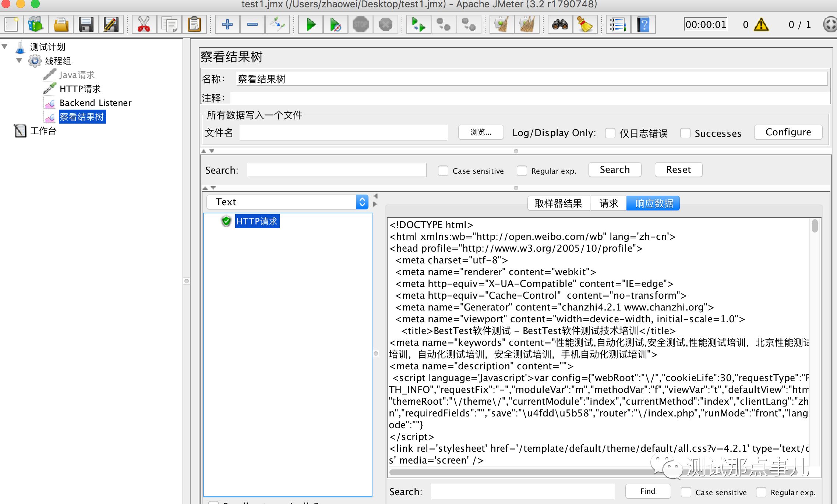Screen dimensions: 837x504
Task: Click Start no pauses toolbar icon
Action: [x=335, y=25]
